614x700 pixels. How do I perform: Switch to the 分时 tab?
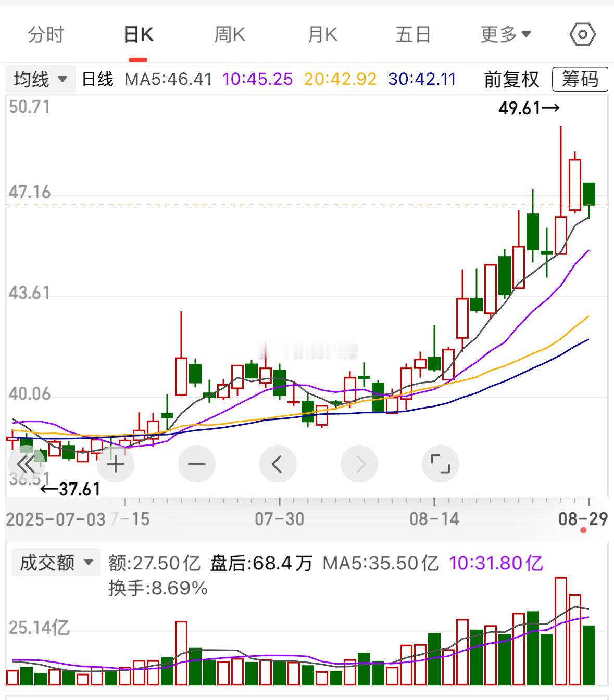pyautogui.click(x=46, y=35)
